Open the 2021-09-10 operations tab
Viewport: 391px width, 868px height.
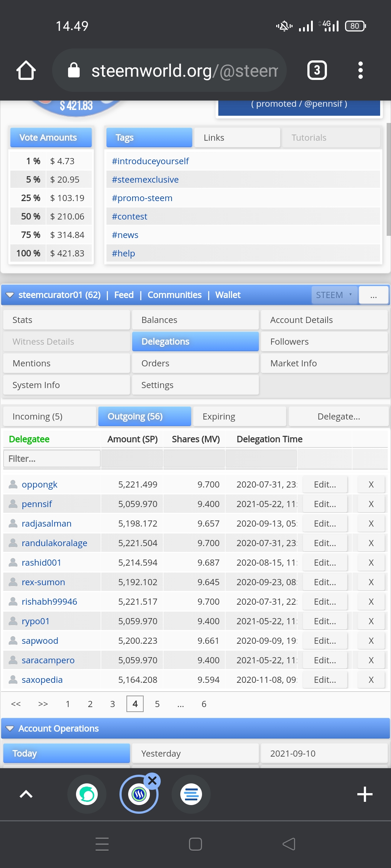pos(324,753)
